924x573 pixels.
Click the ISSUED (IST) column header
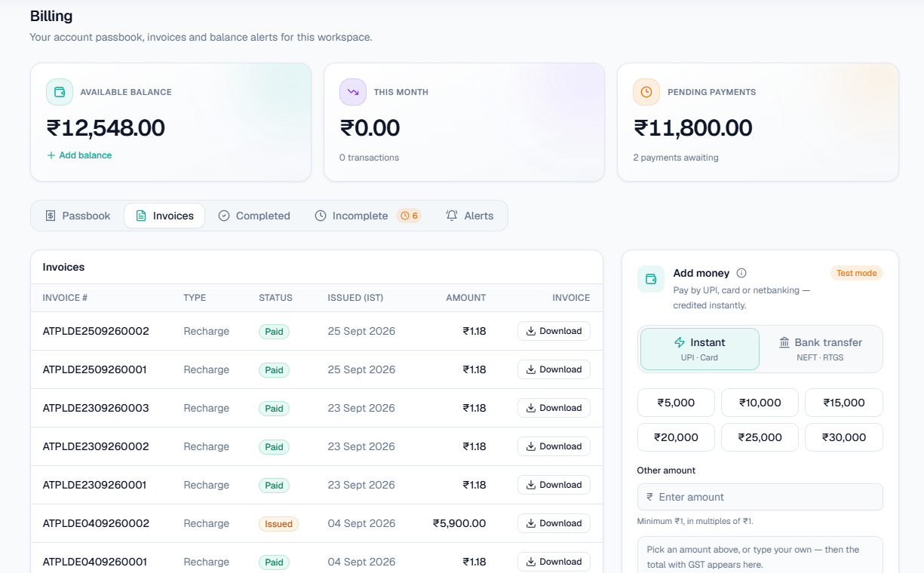355,298
